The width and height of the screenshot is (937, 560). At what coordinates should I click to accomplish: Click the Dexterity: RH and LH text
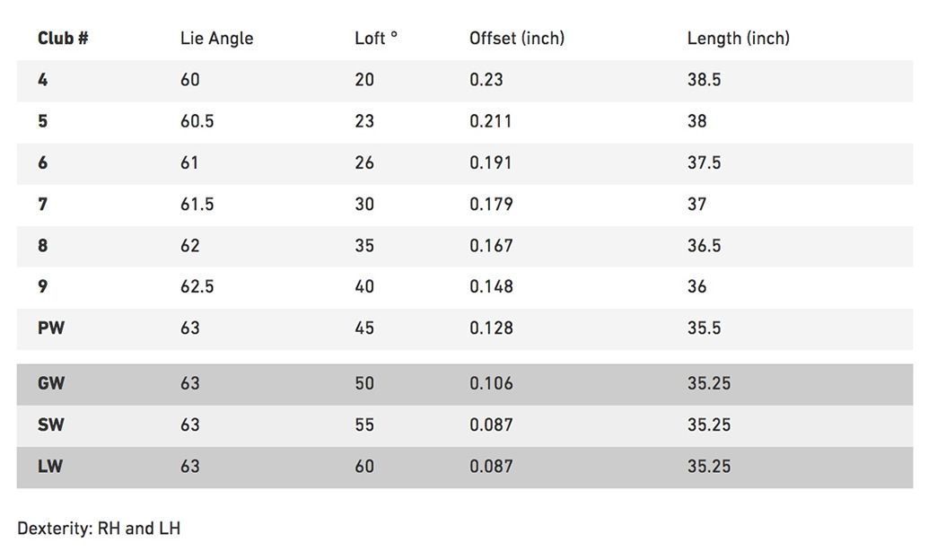pyautogui.click(x=100, y=529)
